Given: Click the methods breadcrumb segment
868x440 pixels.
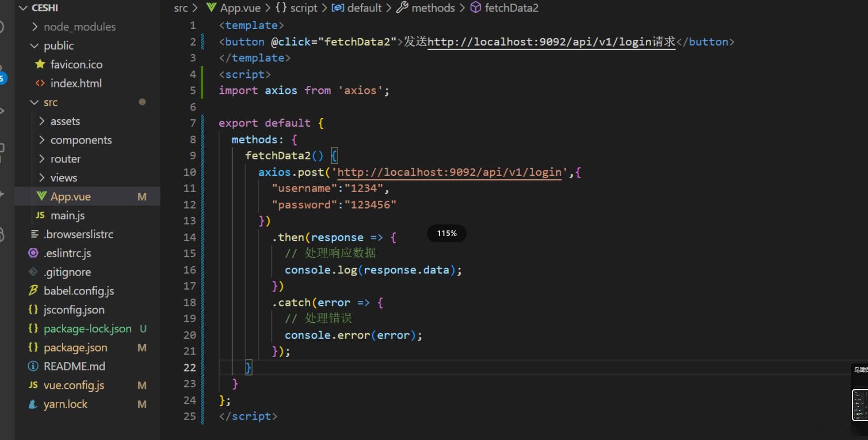Looking at the screenshot, I should [433, 8].
